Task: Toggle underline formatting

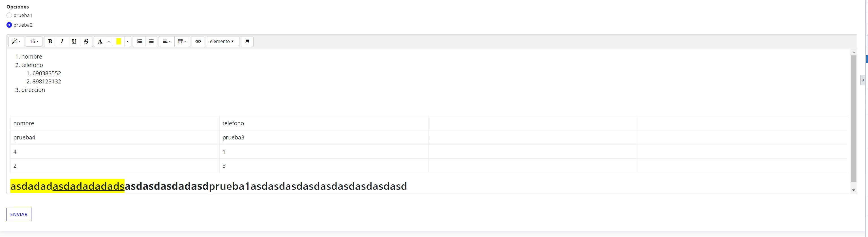Action: (x=74, y=41)
